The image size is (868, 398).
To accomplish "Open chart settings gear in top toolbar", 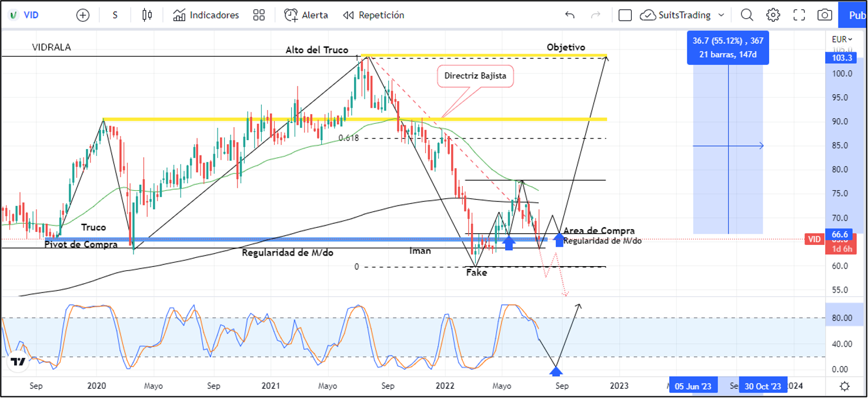I will 773,15.
